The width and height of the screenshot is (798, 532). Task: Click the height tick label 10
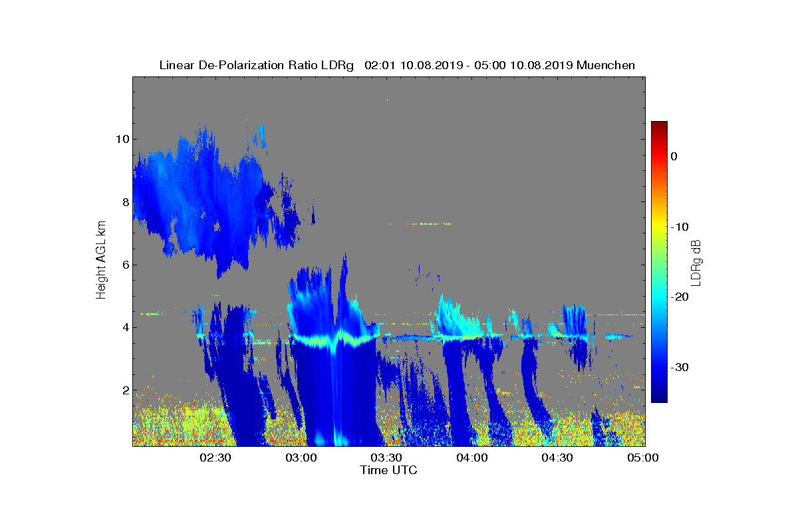[122, 139]
